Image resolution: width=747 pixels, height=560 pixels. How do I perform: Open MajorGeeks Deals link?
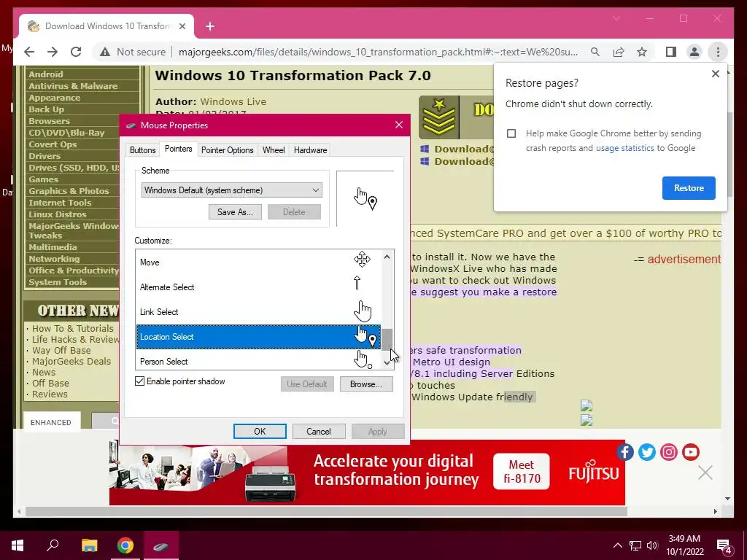pyautogui.click(x=71, y=362)
